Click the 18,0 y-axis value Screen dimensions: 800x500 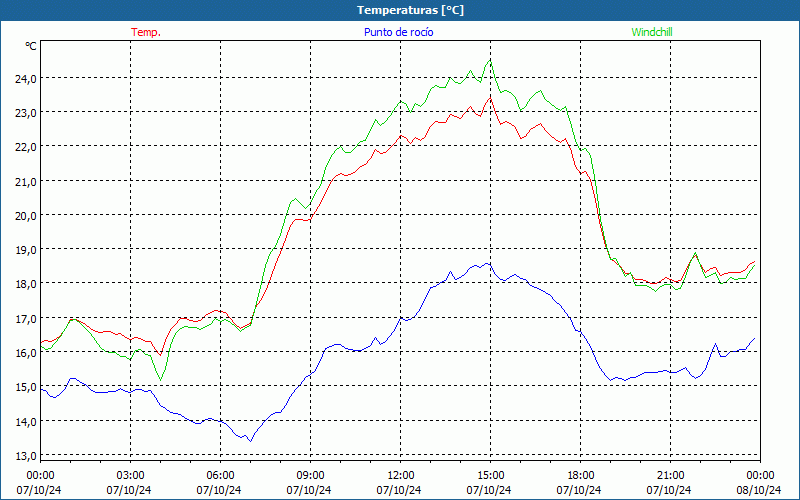[x=26, y=284]
